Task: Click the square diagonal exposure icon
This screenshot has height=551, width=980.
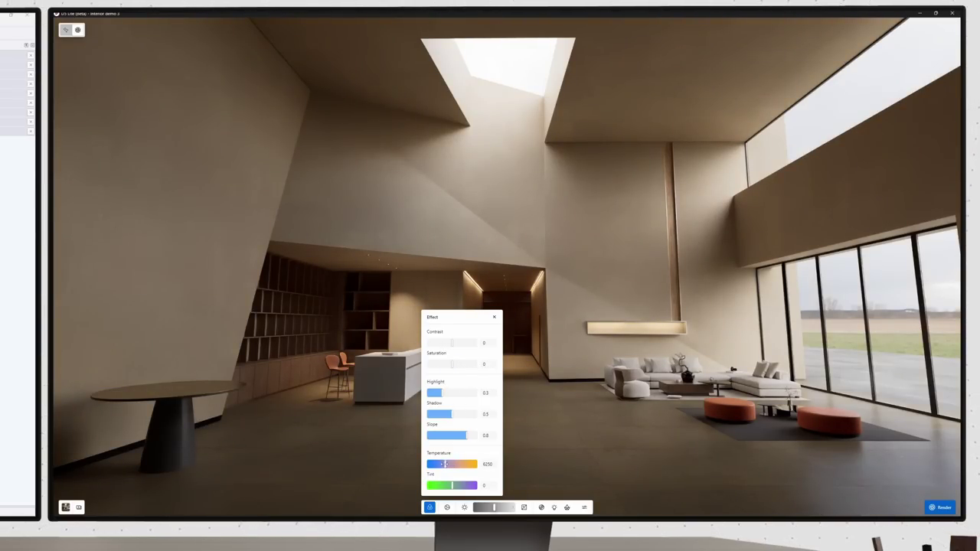Action: click(524, 507)
